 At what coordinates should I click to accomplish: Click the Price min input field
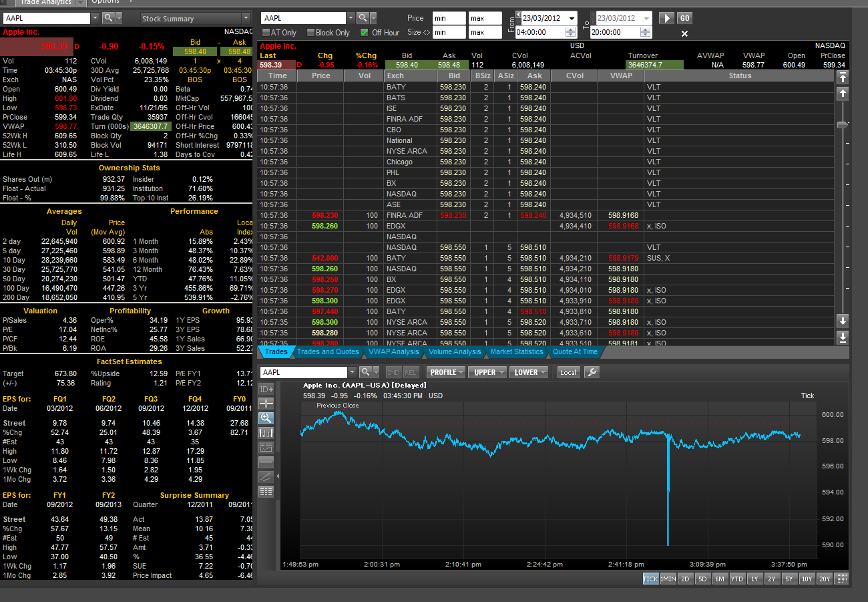pos(449,18)
